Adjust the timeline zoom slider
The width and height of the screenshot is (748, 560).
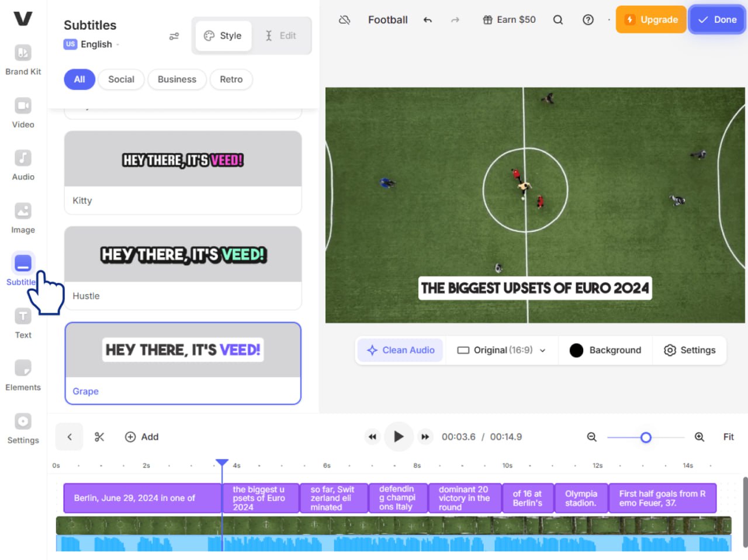[x=645, y=437]
